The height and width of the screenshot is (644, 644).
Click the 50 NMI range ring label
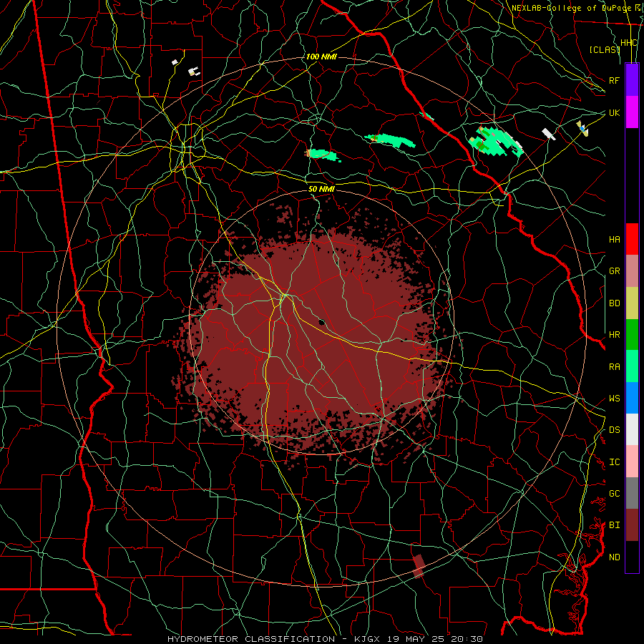(321, 189)
